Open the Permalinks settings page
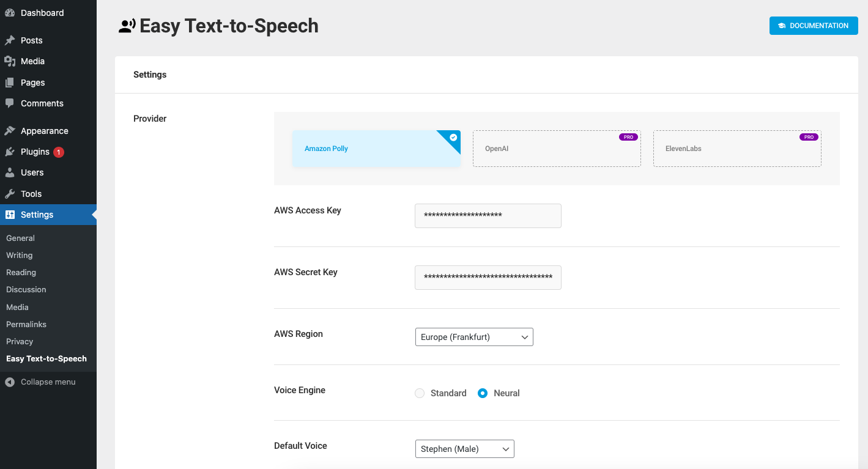This screenshot has height=469, width=868. tap(26, 324)
